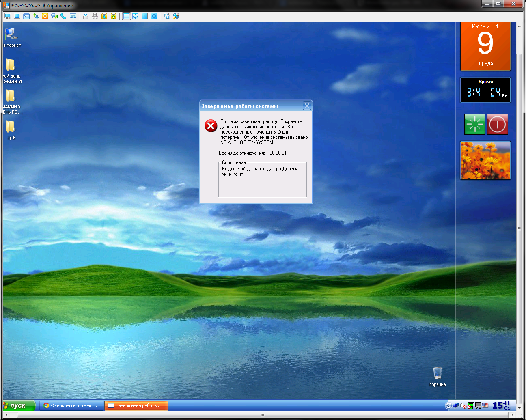Select the Корзина recycle bin icon
The height and width of the screenshot is (420, 526).
point(437,377)
